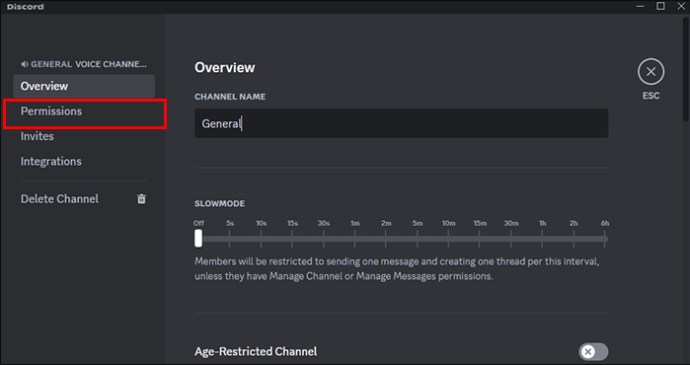
Task: Minimize the Discord window
Action: pyautogui.click(x=641, y=6)
